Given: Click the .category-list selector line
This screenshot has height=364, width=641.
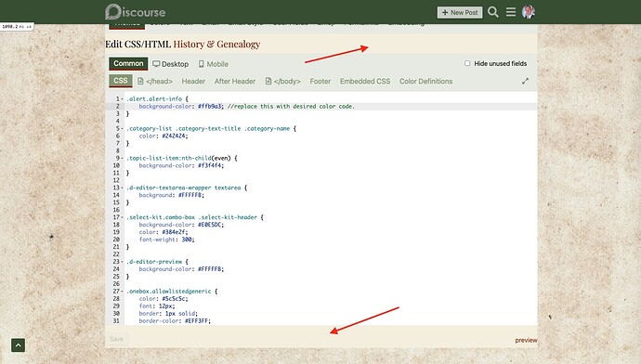Looking at the screenshot, I should [208, 129].
